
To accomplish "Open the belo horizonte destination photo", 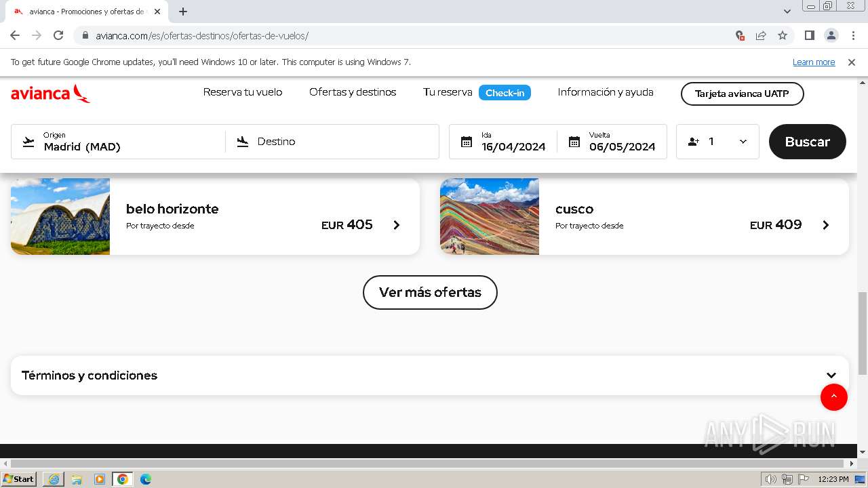I will click(x=60, y=216).
